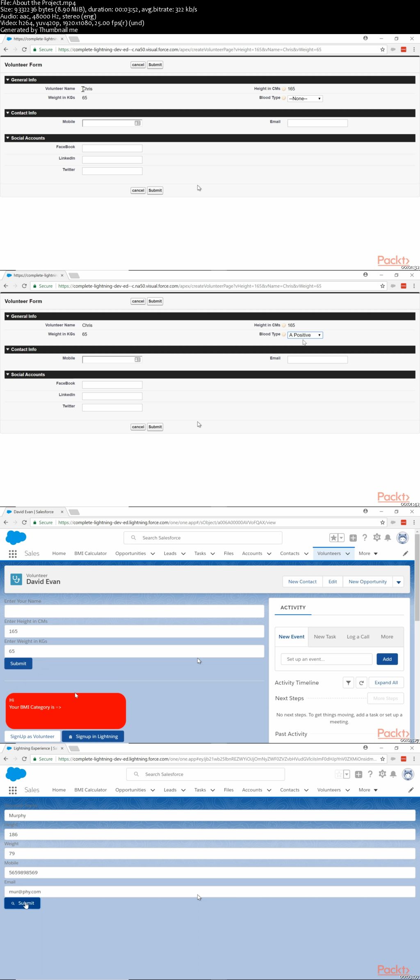Collapse Contact Info section in Blood Type --None-- form
420x980 pixels.
point(8,113)
